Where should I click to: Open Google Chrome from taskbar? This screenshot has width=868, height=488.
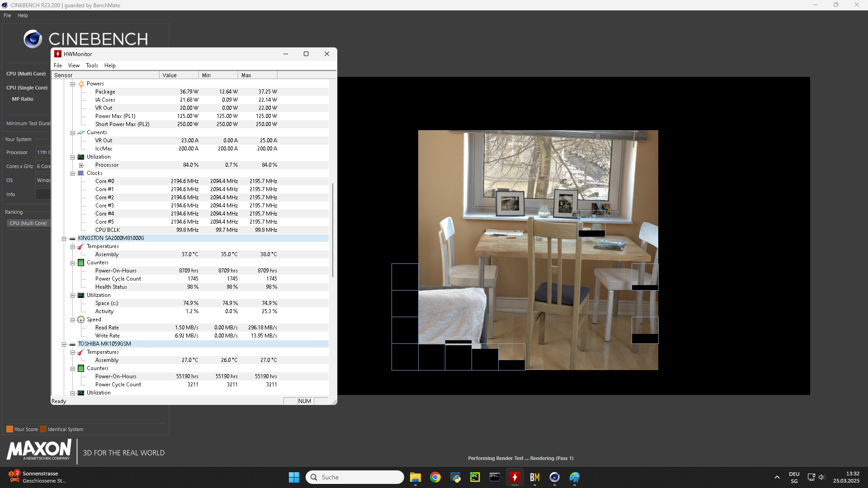435,477
